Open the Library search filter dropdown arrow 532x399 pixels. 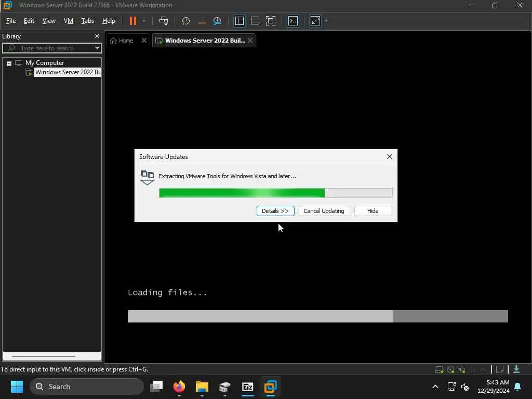pos(97,48)
